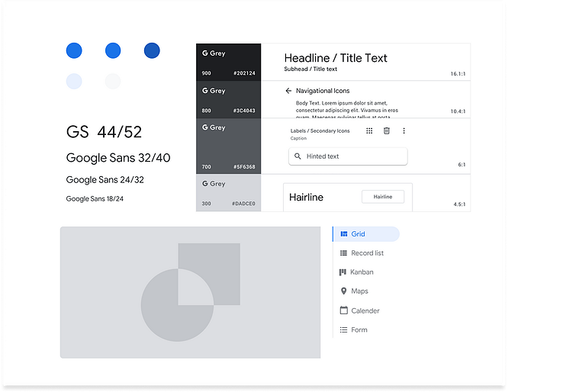Click the Grid view icon

coord(344,234)
